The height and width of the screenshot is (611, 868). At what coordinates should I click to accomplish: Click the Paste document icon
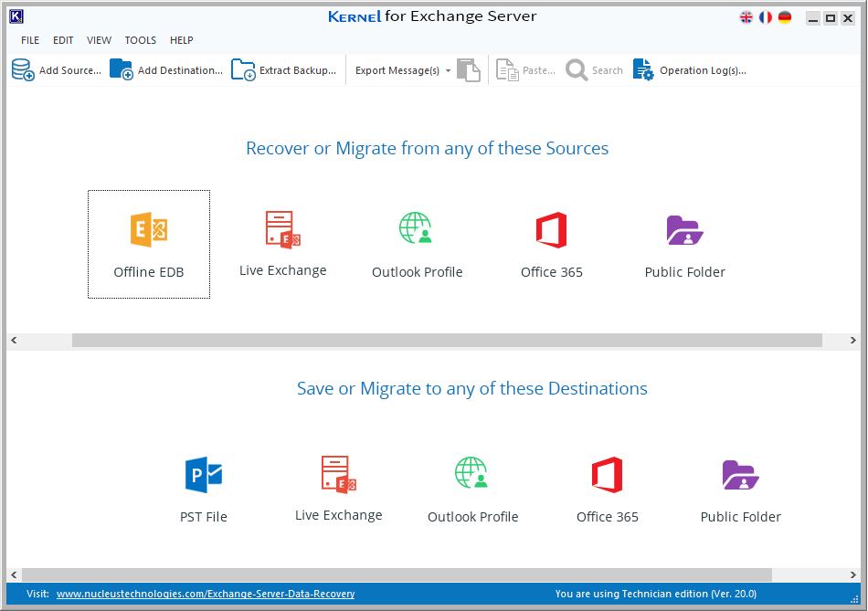click(x=507, y=70)
